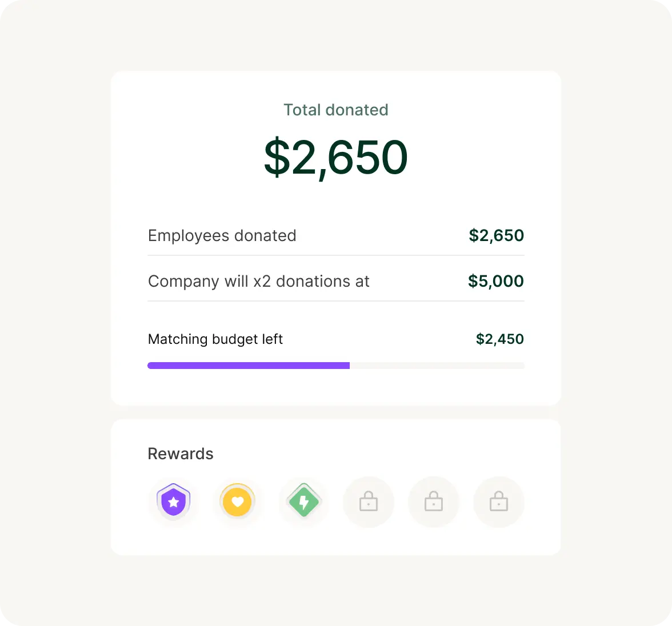The width and height of the screenshot is (672, 626).
Task: Click the purple star shield reward badge
Action: tap(174, 501)
